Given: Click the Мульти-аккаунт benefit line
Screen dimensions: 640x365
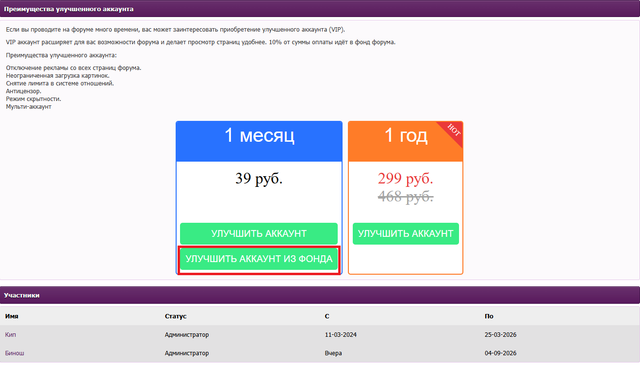Looking at the screenshot, I should coord(29,107).
